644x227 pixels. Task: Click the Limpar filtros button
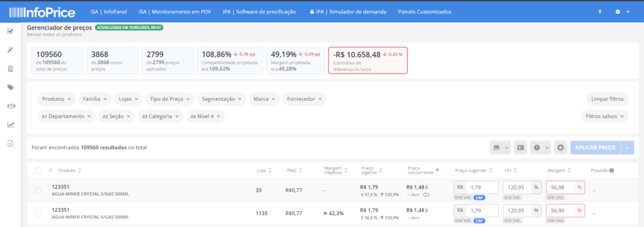point(608,99)
